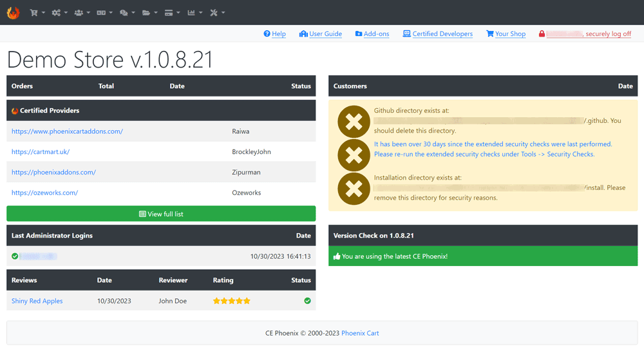Image resolution: width=644 pixels, height=351 pixels.
Task: Click the warning icon for Installation directory
Action: (354, 189)
